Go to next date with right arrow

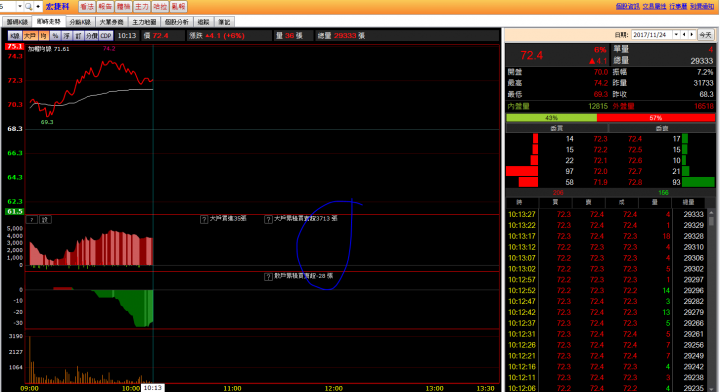point(692,35)
